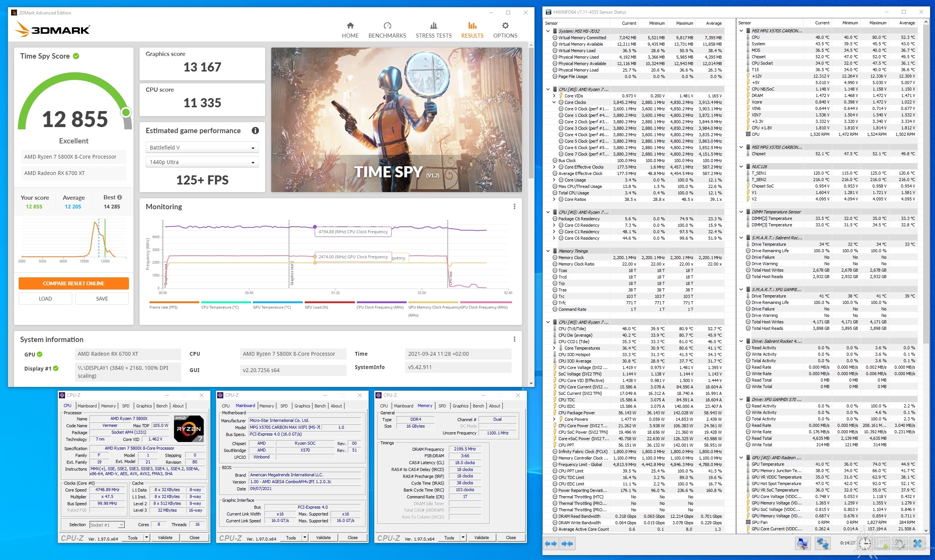This screenshot has height=560, width=935.
Task: Click green validity check beside Time Spy Score
Action: click(x=76, y=56)
